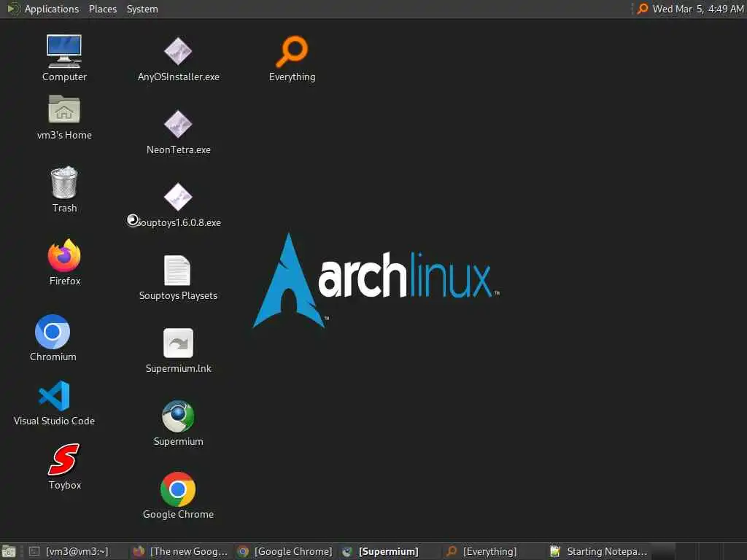Click Everything tray icon in top panel
This screenshot has width=747, height=560.
[x=643, y=9]
